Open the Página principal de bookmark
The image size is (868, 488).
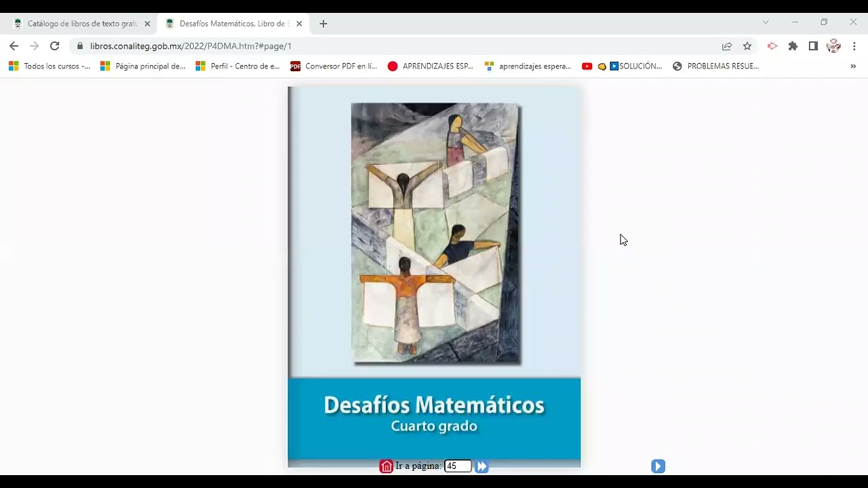142,66
